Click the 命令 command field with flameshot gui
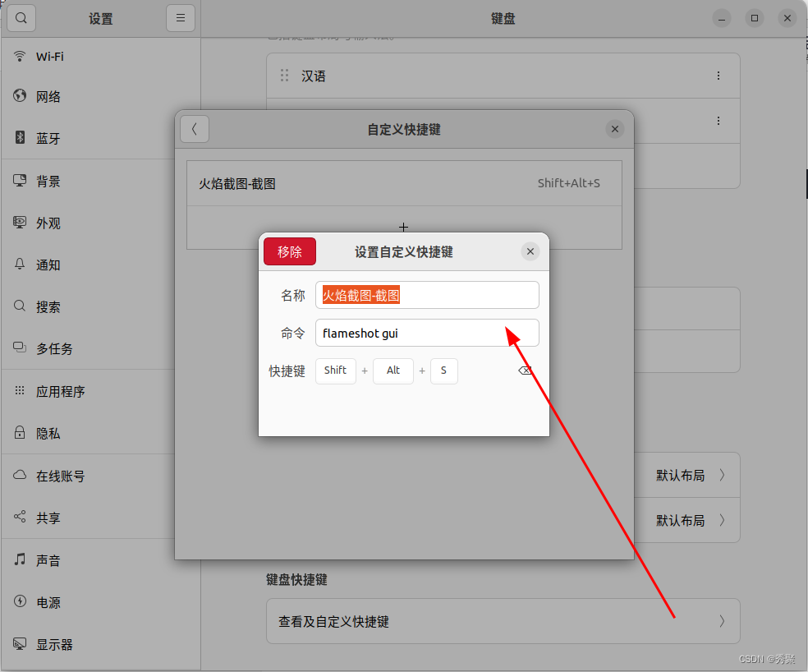The height and width of the screenshot is (672, 808). tap(427, 333)
